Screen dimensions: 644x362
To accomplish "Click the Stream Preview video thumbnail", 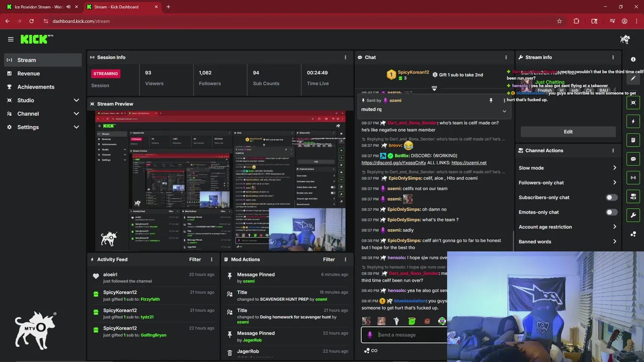I will [220, 181].
